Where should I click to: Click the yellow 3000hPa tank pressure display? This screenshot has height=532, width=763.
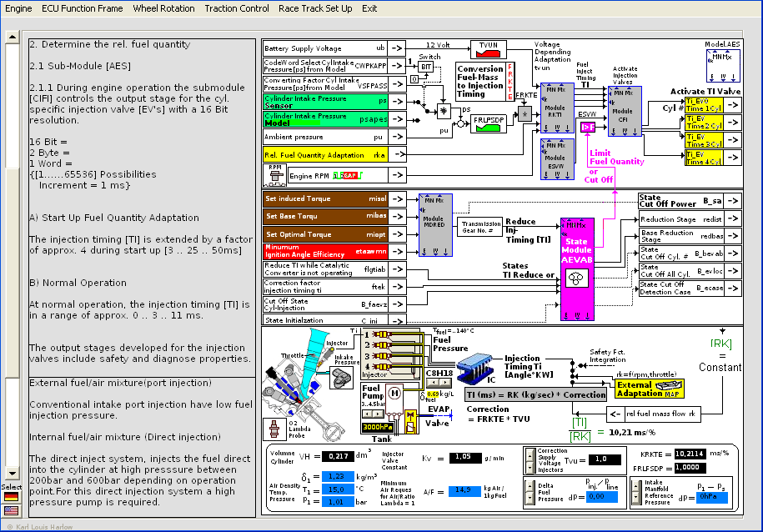point(378,428)
